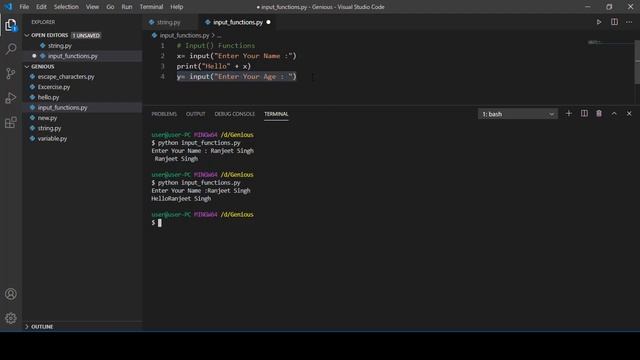The image size is (640, 360).
Task: Switch to the Problems panel tab
Action: coord(164,114)
